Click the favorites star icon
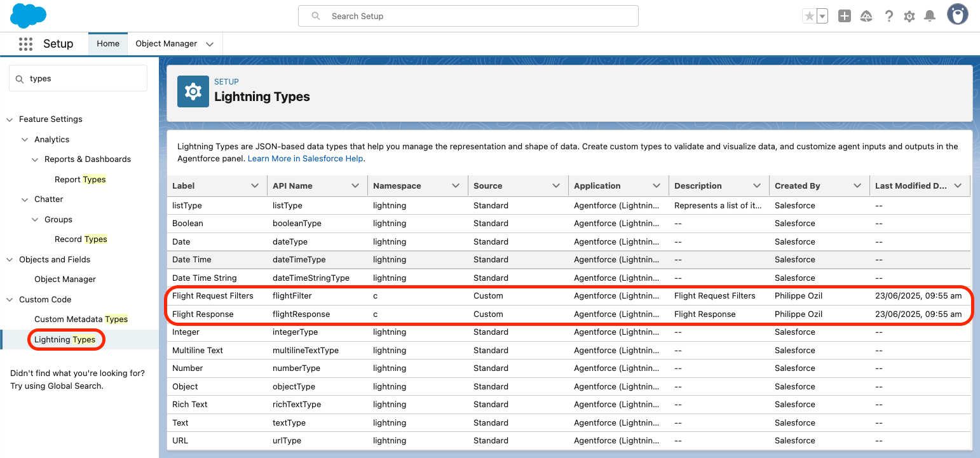 coord(809,17)
